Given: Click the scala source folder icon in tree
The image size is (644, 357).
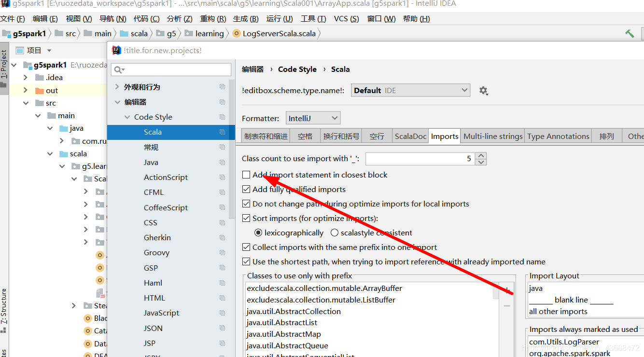Looking at the screenshot, I should tap(63, 154).
